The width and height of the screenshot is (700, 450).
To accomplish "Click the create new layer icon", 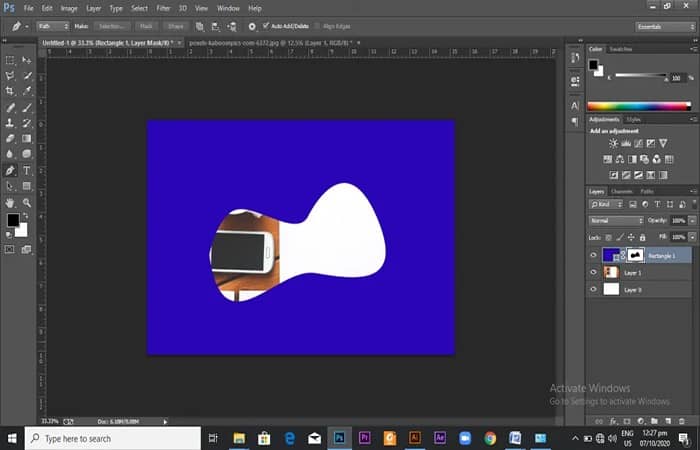I will pos(668,421).
